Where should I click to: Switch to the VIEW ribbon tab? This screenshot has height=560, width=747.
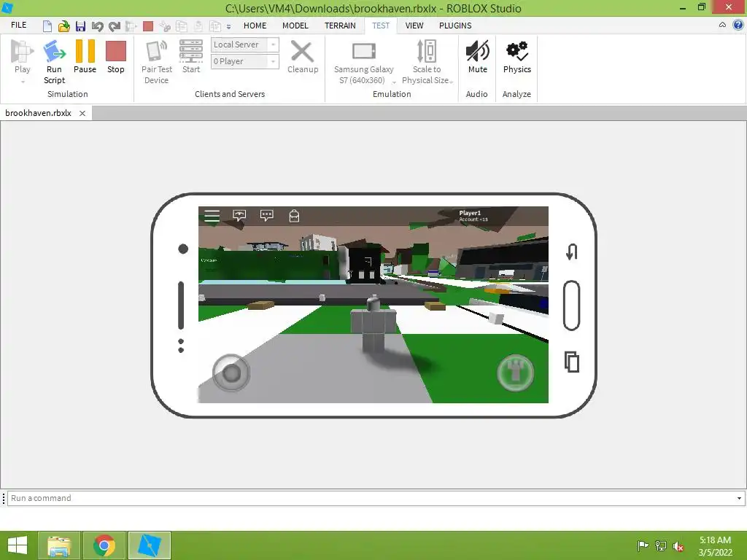(414, 26)
